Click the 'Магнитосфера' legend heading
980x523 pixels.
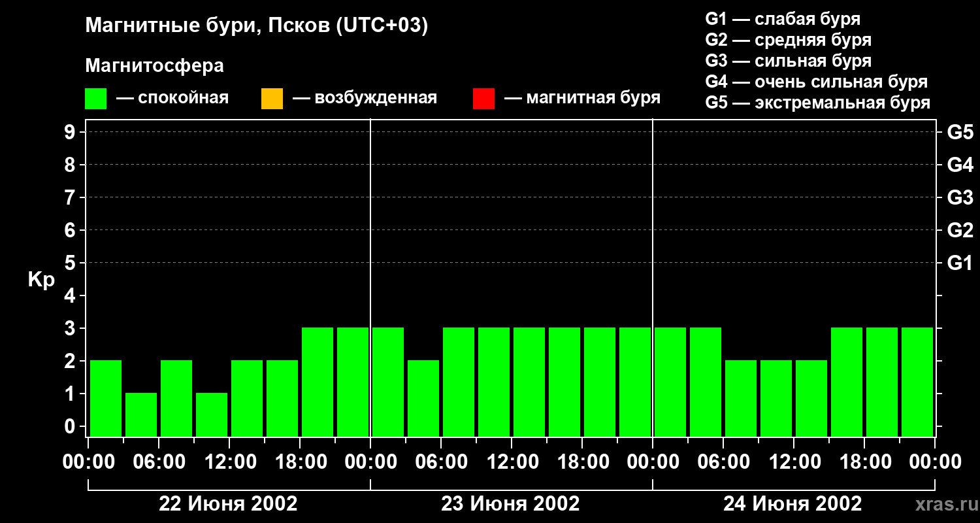[154, 66]
